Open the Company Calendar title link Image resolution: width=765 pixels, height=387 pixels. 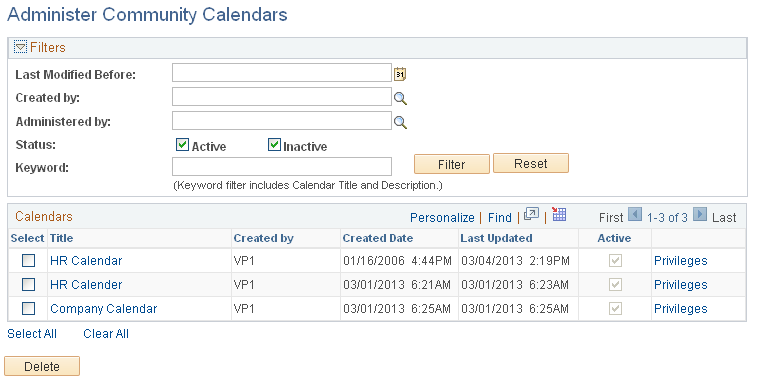pos(103,308)
